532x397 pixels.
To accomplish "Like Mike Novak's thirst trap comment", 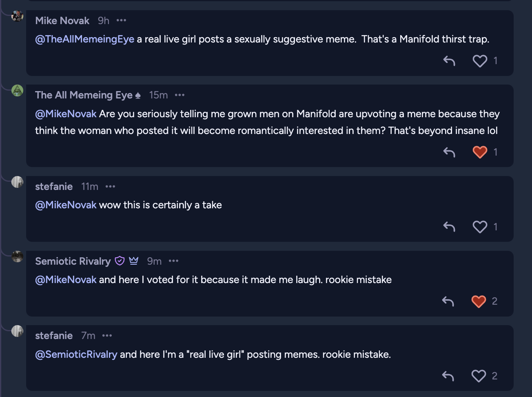I will pos(480,61).
